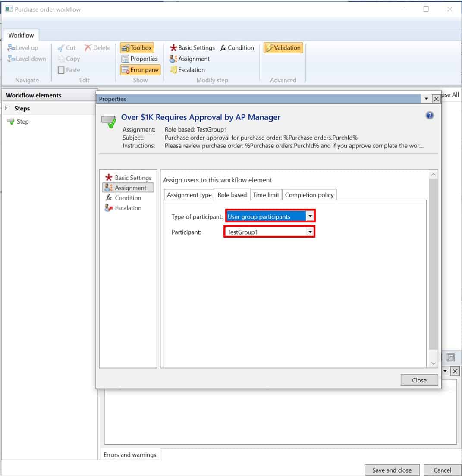Run workflow Validation
This screenshot has width=462, height=476.
point(283,47)
